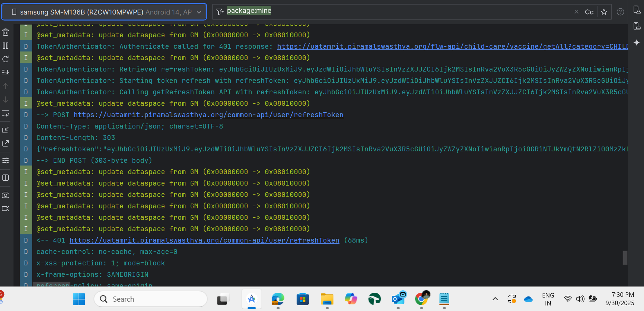Start screen recording with video camera icon
The width and height of the screenshot is (644, 311).
tap(6, 209)
